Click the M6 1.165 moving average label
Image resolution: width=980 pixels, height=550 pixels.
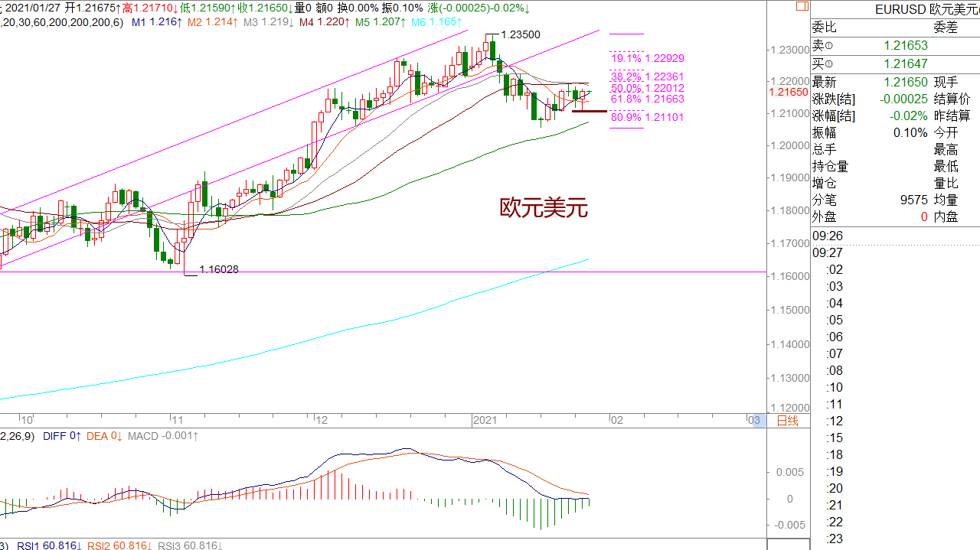coord(436,22)
